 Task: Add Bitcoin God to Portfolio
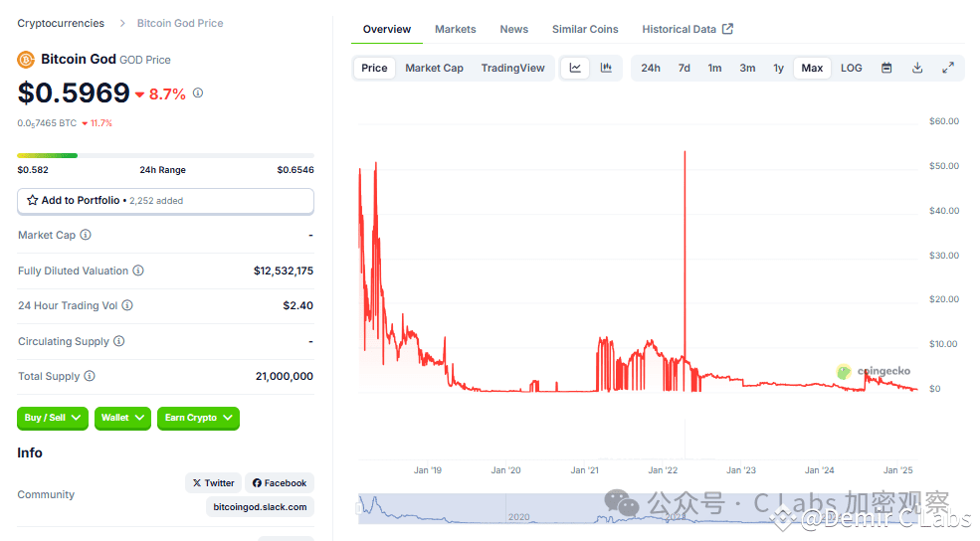pyautogui.click(x=165, y=201)
